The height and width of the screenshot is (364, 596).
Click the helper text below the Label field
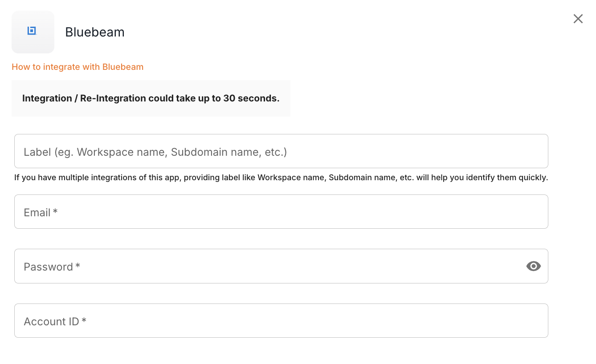[x=281, y=178]
